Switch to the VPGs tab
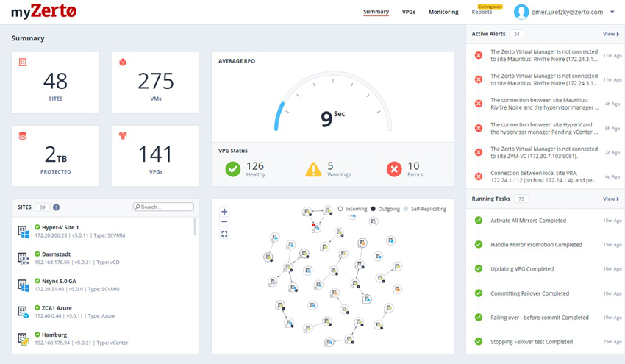The height and width of the screenshot is (364, 625). (x=409, y=12)
